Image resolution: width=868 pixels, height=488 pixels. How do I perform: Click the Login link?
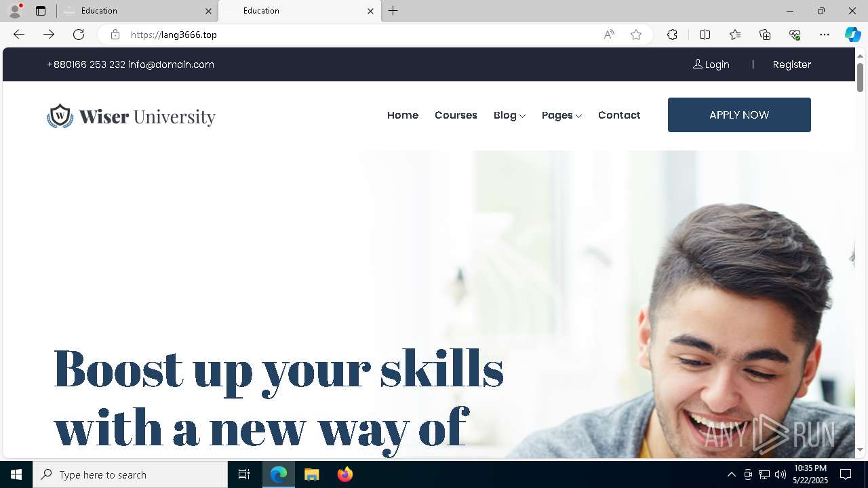pos(711,64)
